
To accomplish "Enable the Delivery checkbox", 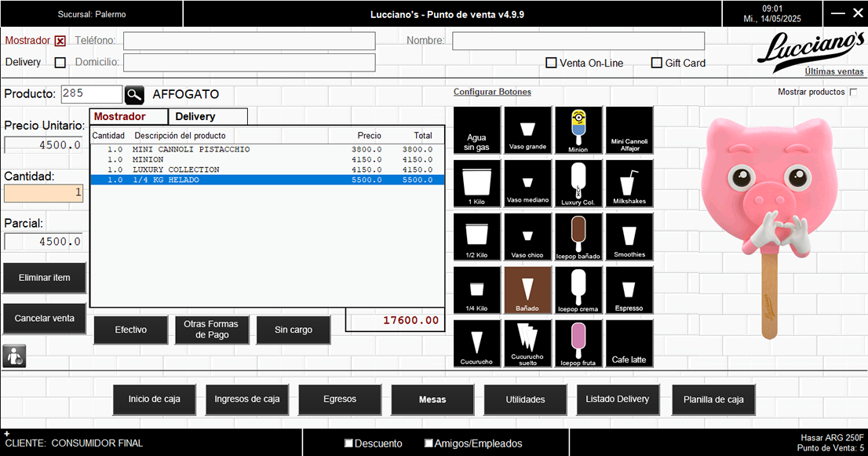I will (x=60, y=63).
